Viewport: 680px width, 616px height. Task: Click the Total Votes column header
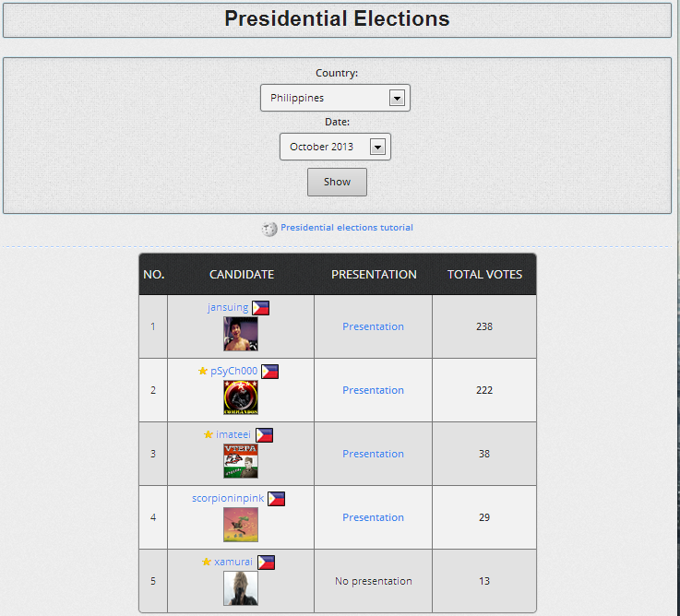click(x=484, y=275)
